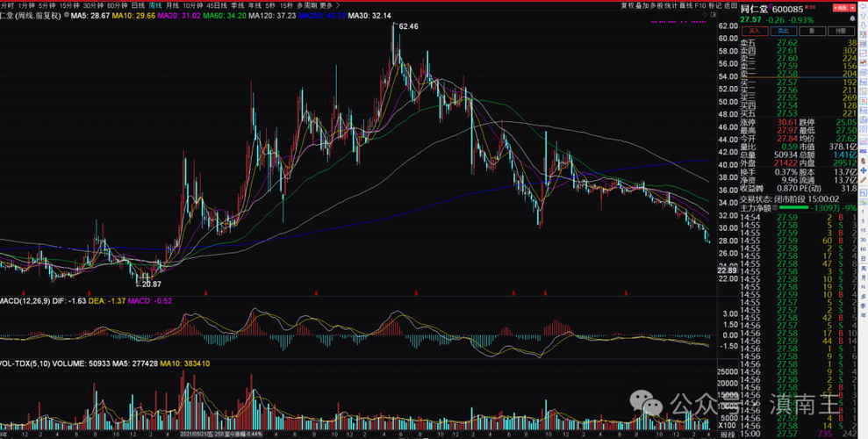Click the 涨停 30.61 limit-up value
The width and height of the screenshot is (868, 439).
[787, 122]
